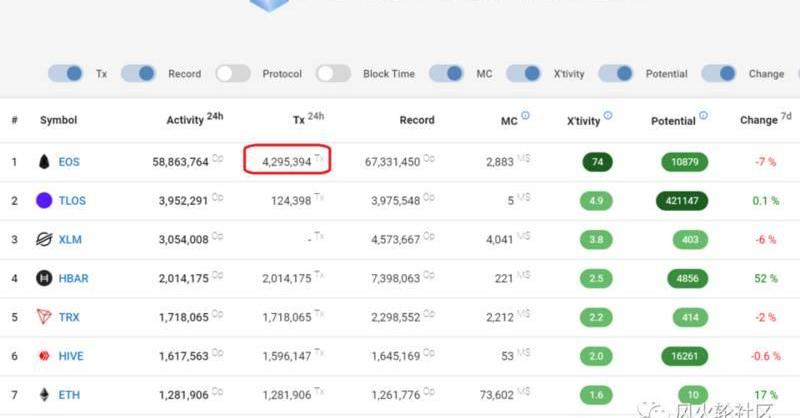Click the red HIVE logo icon
The height and width of the screenshot is (418, 800).
tap(44, 356)
